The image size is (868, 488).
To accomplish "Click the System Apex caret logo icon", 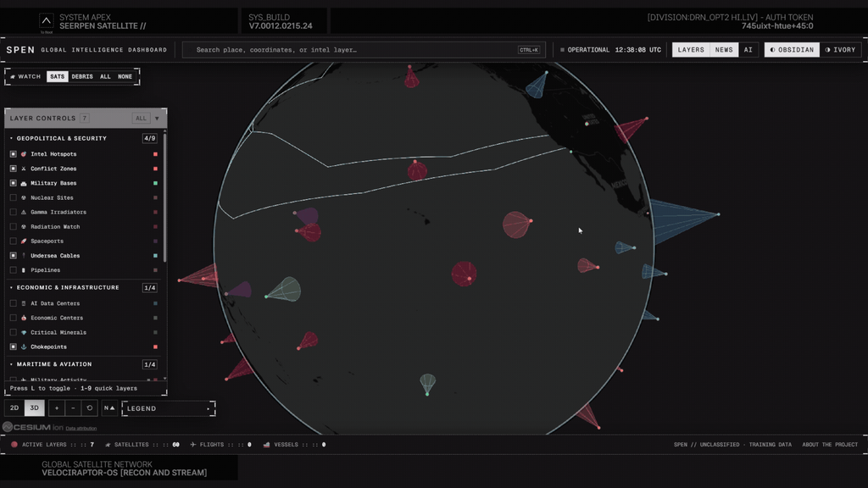I will (47, 21).
